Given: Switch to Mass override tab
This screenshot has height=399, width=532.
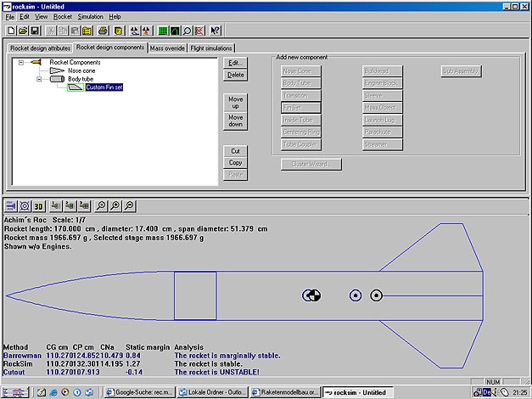Looking at the screenshot, I should click(x=167, y=48).
